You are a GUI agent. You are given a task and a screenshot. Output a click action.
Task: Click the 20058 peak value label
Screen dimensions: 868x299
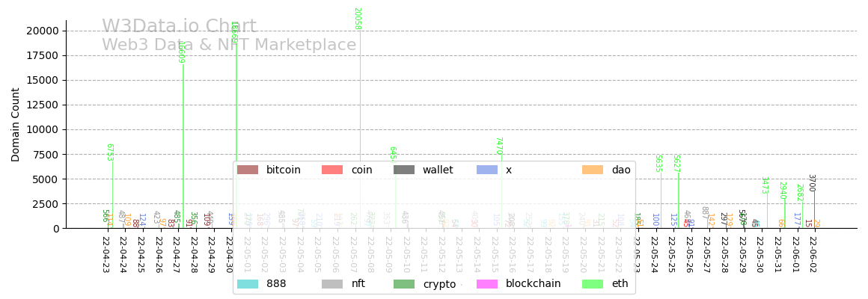point(357,19)
